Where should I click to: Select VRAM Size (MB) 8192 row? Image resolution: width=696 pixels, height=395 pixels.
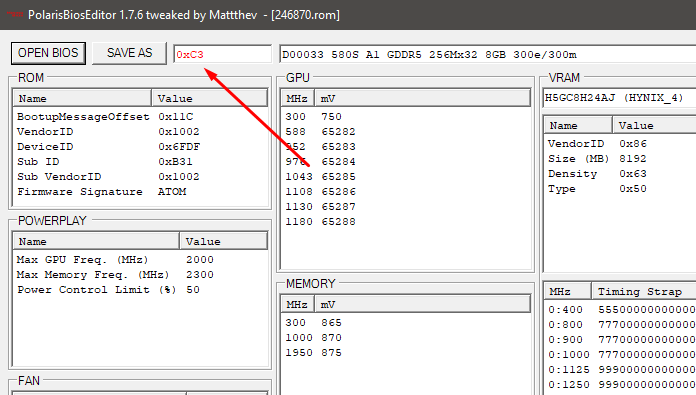pos(621,159)
